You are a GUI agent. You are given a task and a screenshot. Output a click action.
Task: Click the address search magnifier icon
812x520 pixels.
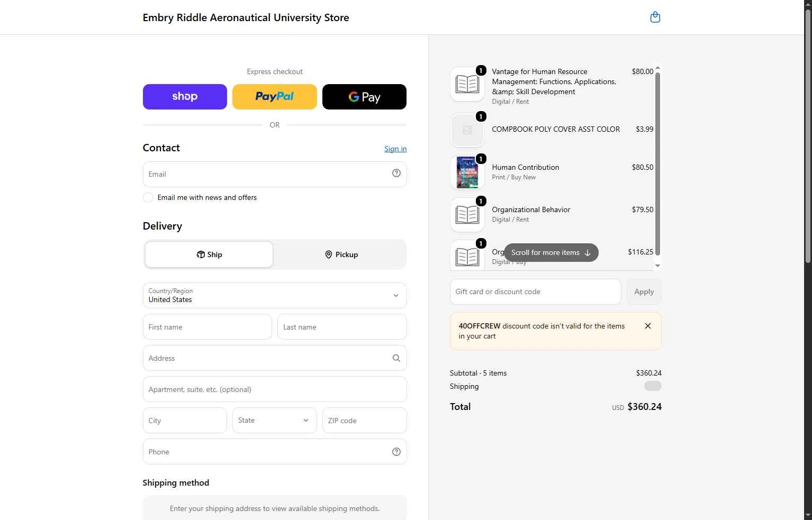pyautogui.click(x=396, y=358)
